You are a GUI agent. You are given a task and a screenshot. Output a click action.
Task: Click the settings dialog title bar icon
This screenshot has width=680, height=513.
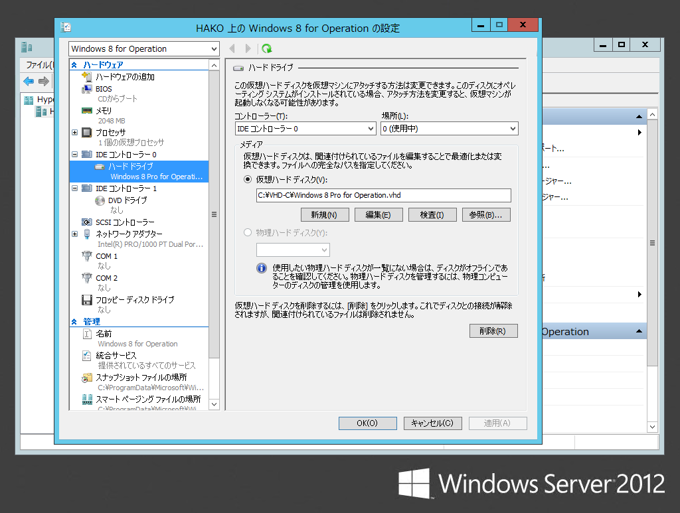[66, 27]
